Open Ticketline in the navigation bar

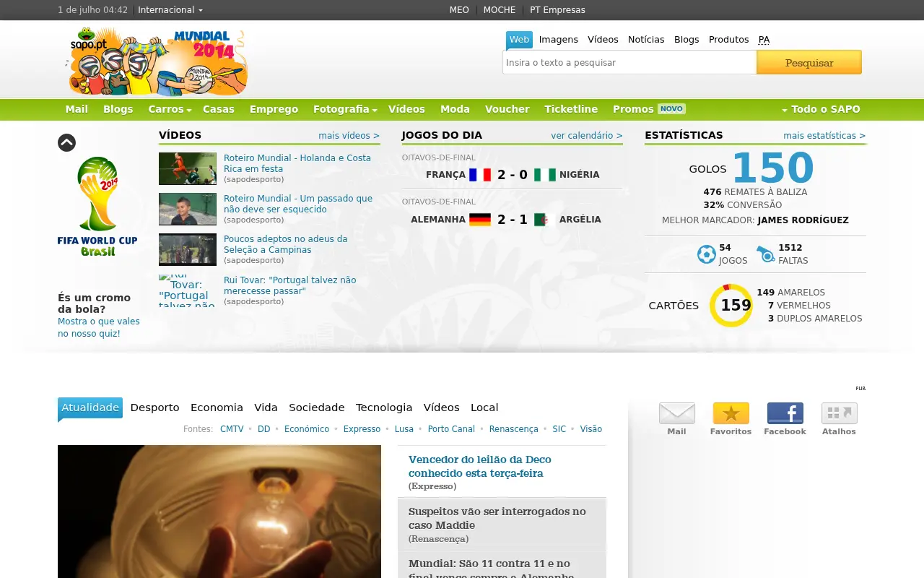tap(571, 109)
